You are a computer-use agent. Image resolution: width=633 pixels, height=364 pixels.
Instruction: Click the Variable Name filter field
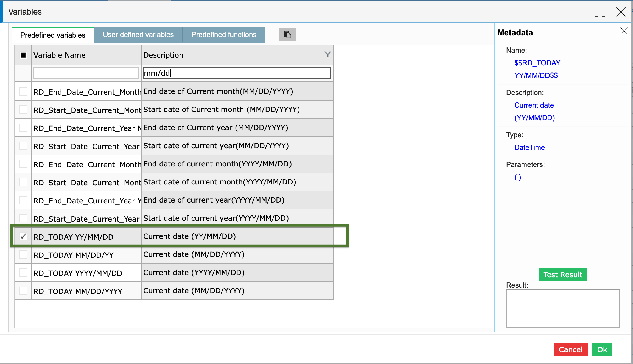pos(86,73)
